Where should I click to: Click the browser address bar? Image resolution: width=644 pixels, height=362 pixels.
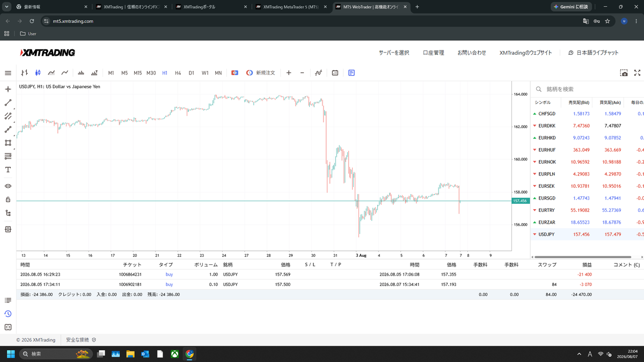point(311,21)
